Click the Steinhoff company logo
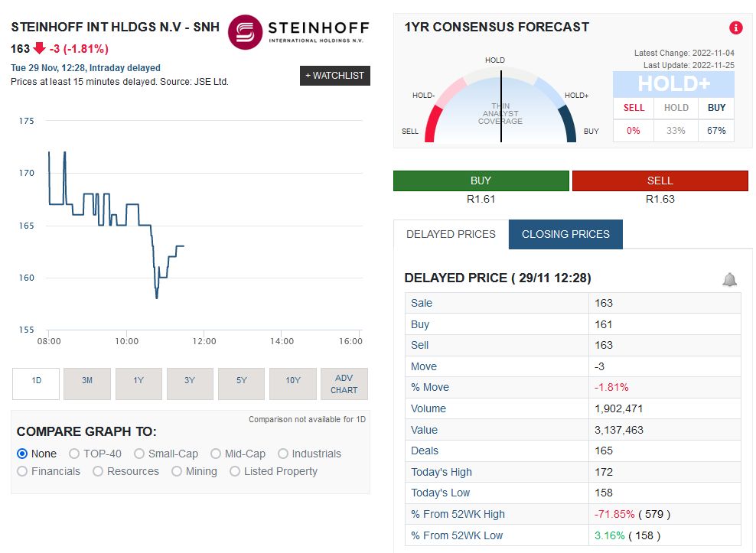756x553 pixels. pos(299,32)
